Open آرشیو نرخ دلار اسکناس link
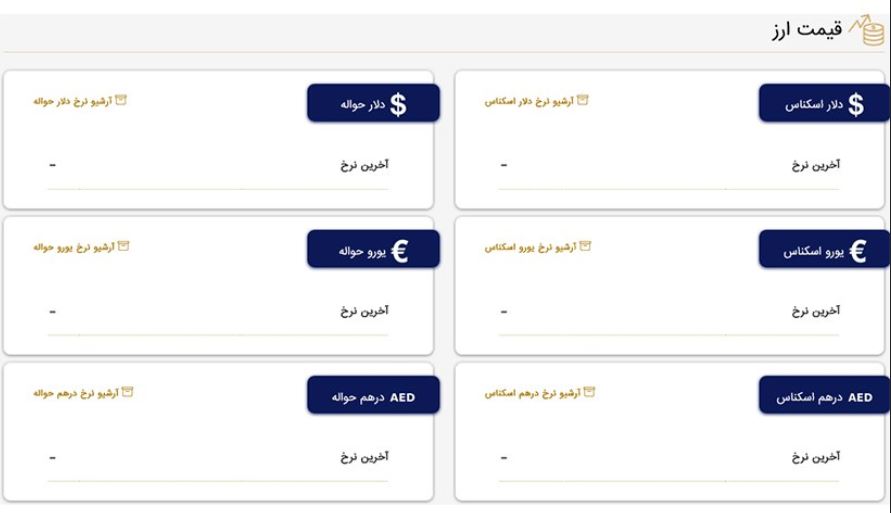This screenshot has width=891, height=513. tap(529, 102)
